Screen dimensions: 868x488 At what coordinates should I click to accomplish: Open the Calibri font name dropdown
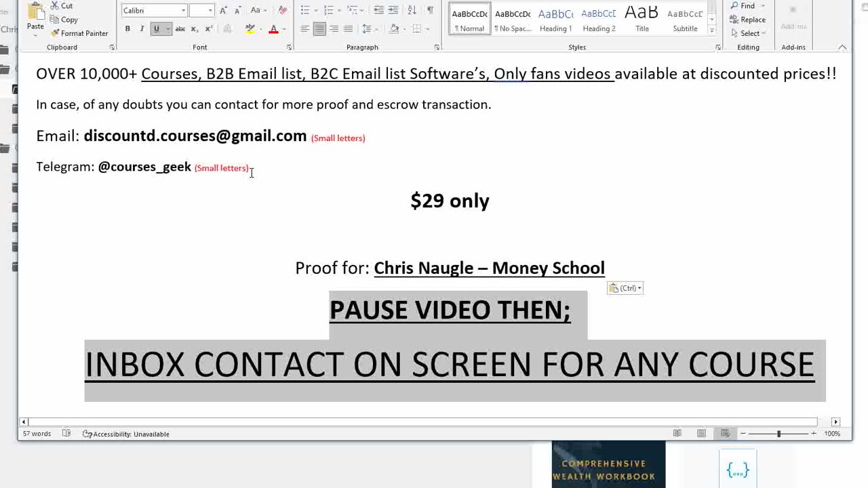point(183,10)
